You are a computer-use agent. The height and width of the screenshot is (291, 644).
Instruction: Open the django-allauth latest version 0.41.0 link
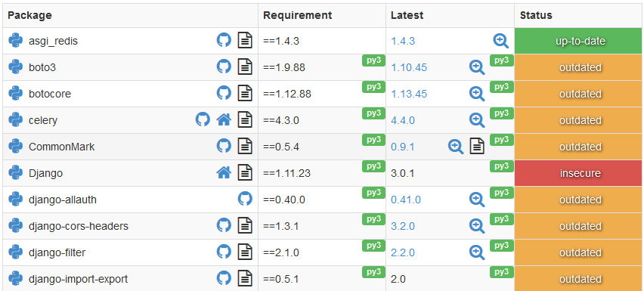click(406, 200)
